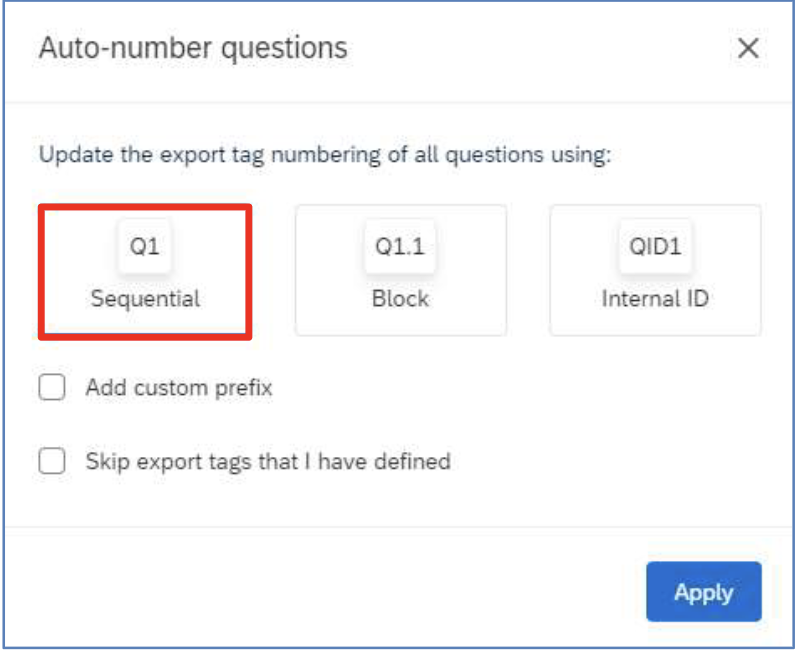Click the Q1 tag badge
This screenshot has width=798, height=652.
pos(145,246)
